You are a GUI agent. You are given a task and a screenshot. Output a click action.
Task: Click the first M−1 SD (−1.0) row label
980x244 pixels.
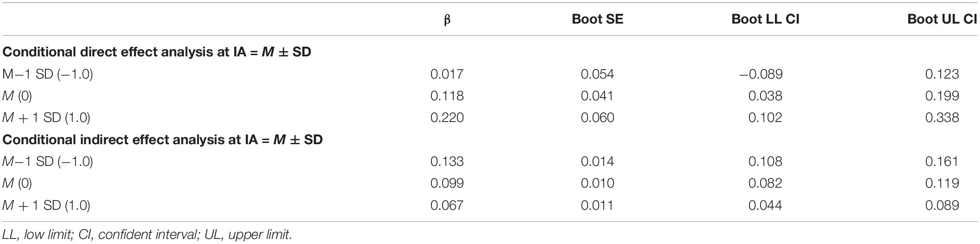pos(48,74)
